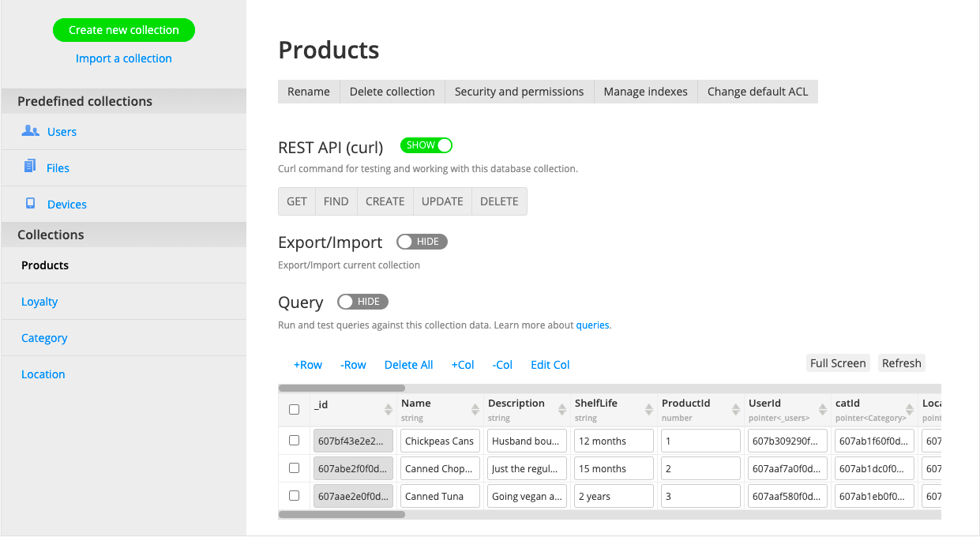980x537 pixels.
Task: Click -Row to remove a row
Action: 353,365
